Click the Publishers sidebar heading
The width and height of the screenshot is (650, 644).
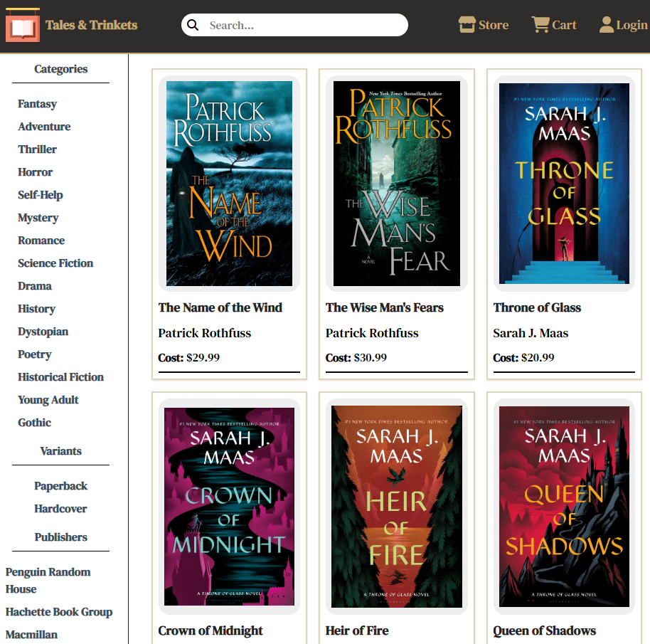tap(61, 537)
